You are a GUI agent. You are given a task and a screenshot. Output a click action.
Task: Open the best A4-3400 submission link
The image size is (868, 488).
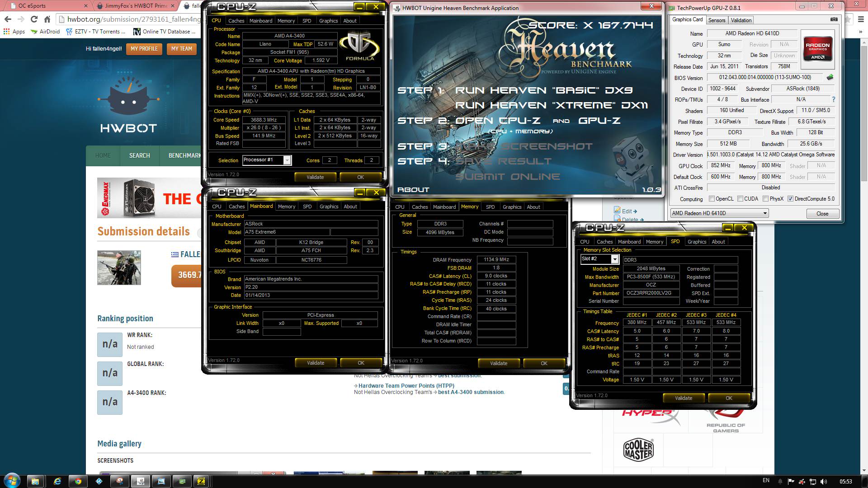[x=471, y=392]
